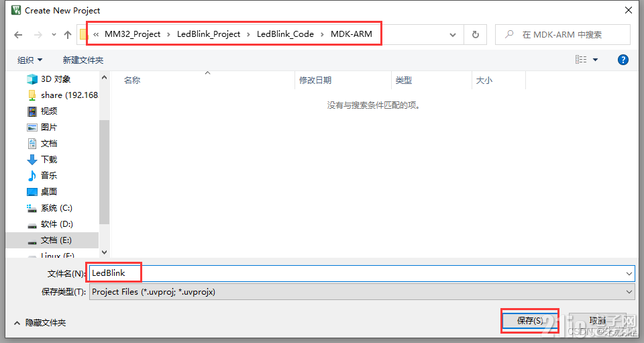Go forward using the right arrow
This screenshot has height=343, width=644.
pos(38,35)
